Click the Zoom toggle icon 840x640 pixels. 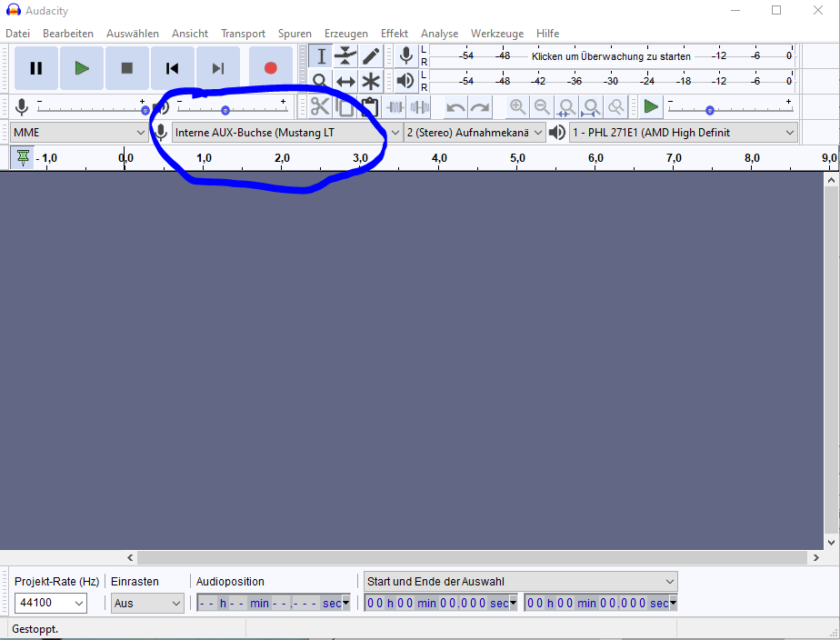coord(616,107)
